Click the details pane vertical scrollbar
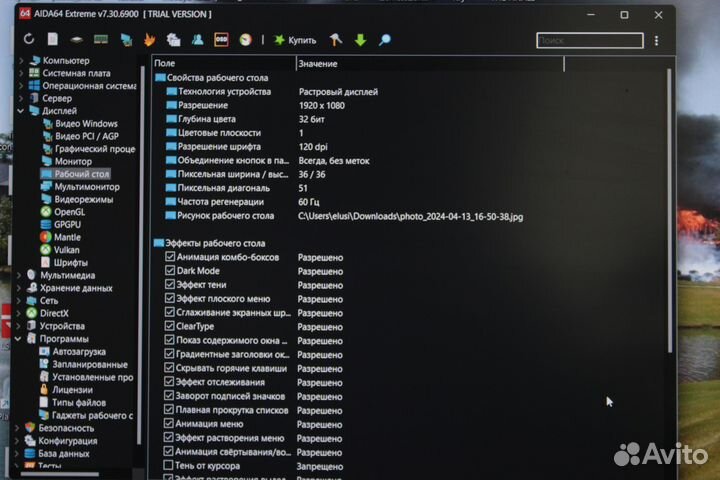This screenshot has height=480, width=720. point(669,211)
